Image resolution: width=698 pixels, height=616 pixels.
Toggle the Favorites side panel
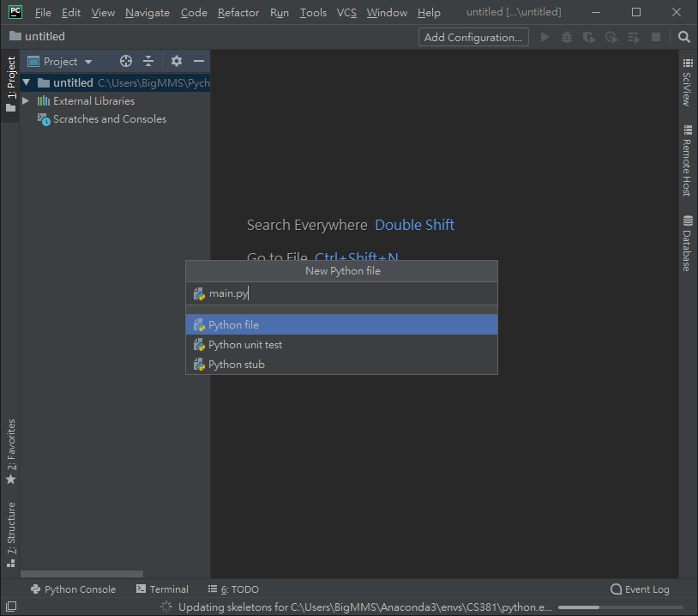pos(11,450)
